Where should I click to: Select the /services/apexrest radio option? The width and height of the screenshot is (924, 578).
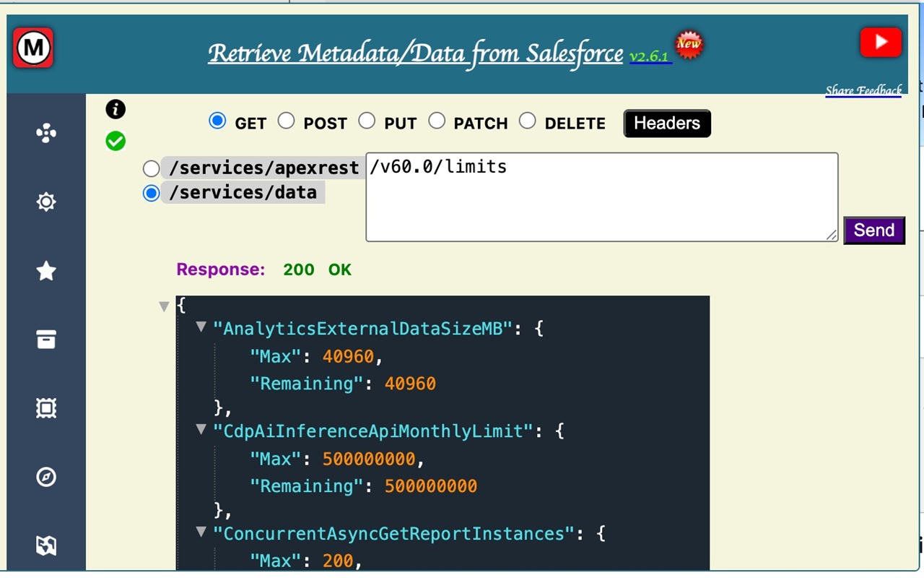(x=151, y=169)
